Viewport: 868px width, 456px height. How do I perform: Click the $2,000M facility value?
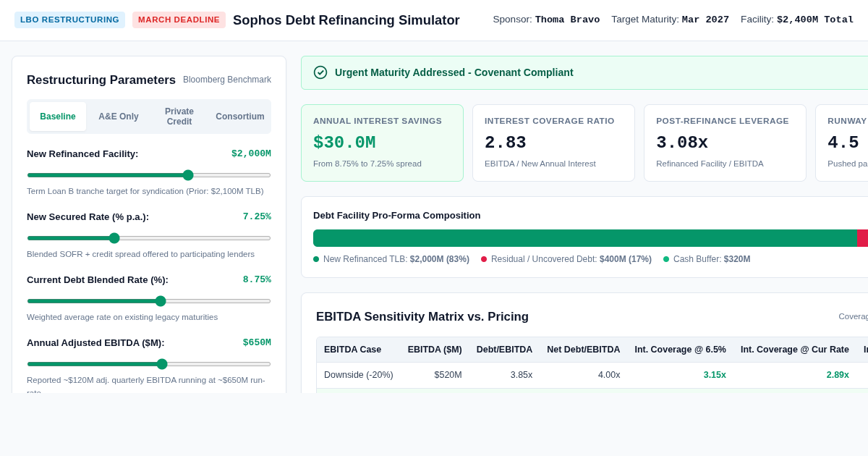click(x=251, y=153)
